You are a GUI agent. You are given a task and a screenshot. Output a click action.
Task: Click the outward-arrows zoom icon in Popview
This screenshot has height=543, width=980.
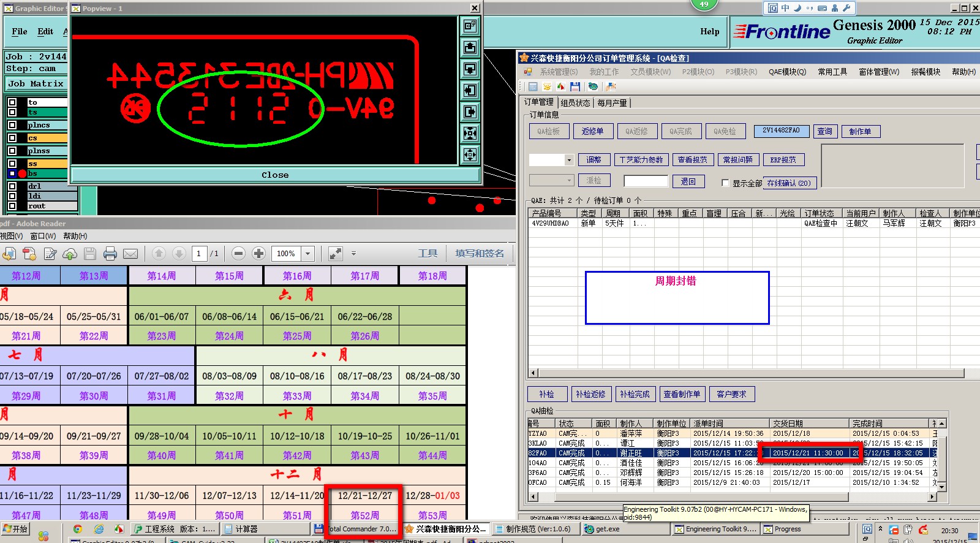coord(470,155)
